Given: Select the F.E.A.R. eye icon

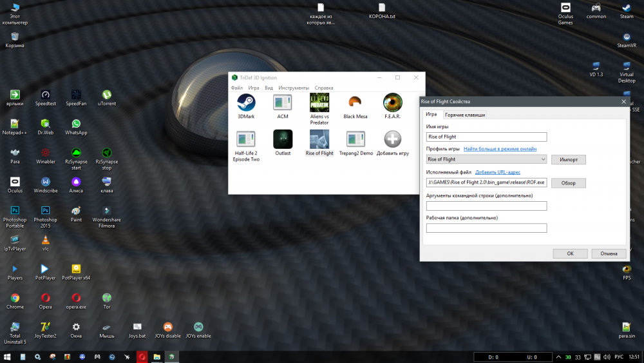Looking at the screenshot, I should tap(393, 103).
